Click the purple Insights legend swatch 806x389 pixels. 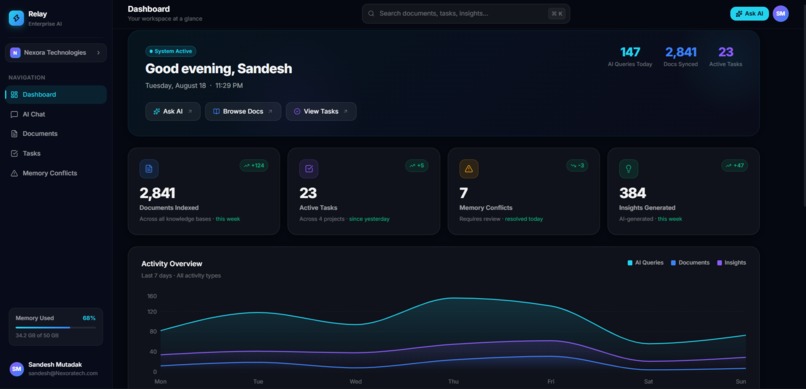pyautogui.click(x=720, y=263)
